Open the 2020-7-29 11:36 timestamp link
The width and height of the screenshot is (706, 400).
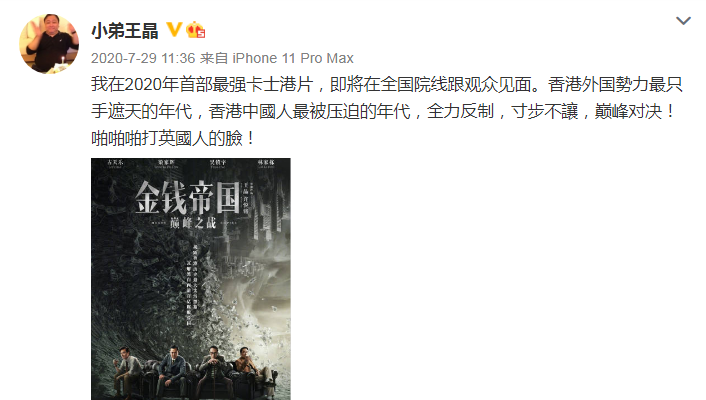click(x=143, y=58)
